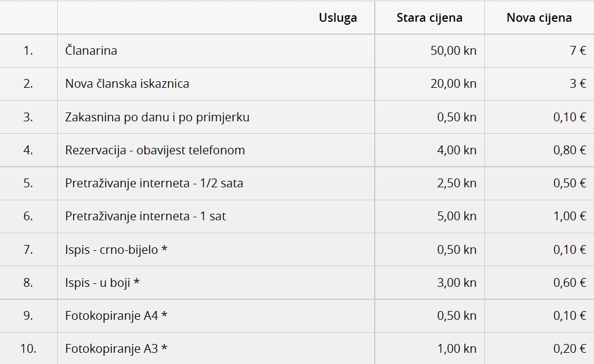Click the Fotokopiranje A3 service cell
Viewport: 594px width, 364px height.
pyautogui.click(x=116, y=349)
